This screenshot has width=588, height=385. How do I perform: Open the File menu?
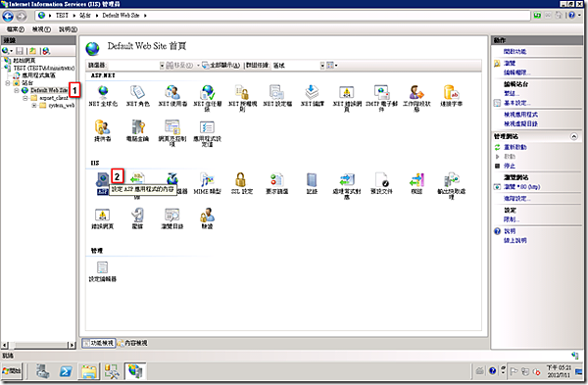point(16,29)
